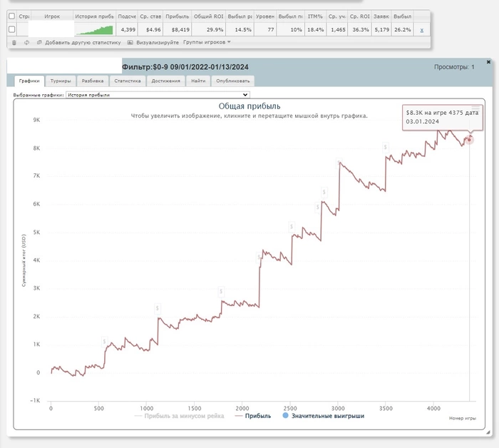This screenshot has width=499, height=448.
Task: Switch to the Графики tab
Action: coord(29,81)
